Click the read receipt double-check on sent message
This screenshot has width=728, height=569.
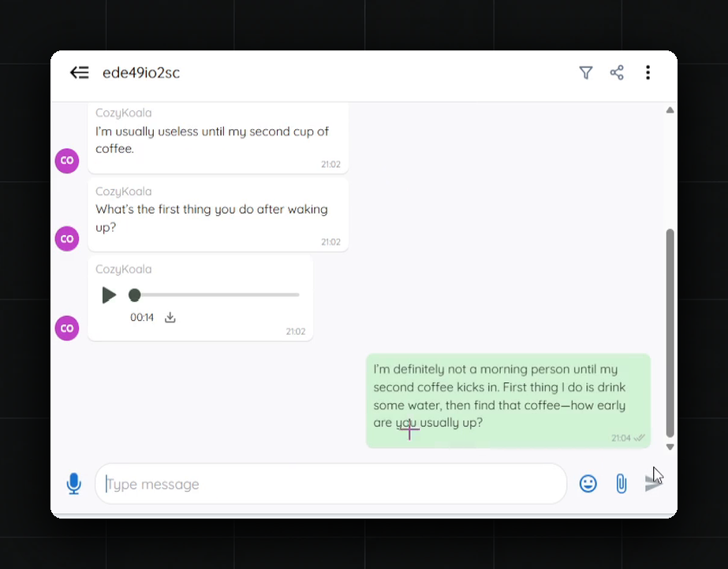[640, 437]
